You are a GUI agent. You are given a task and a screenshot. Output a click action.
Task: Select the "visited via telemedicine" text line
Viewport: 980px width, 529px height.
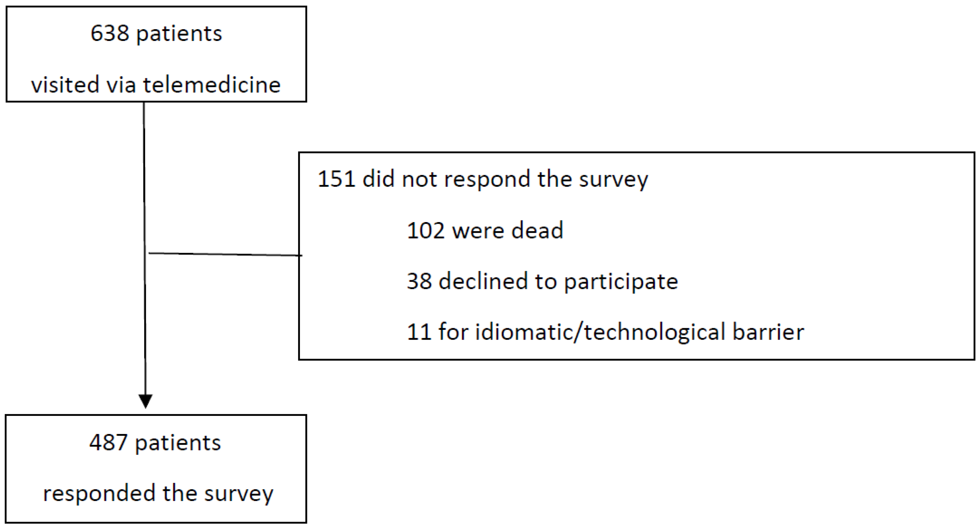(x=156, y=85)
